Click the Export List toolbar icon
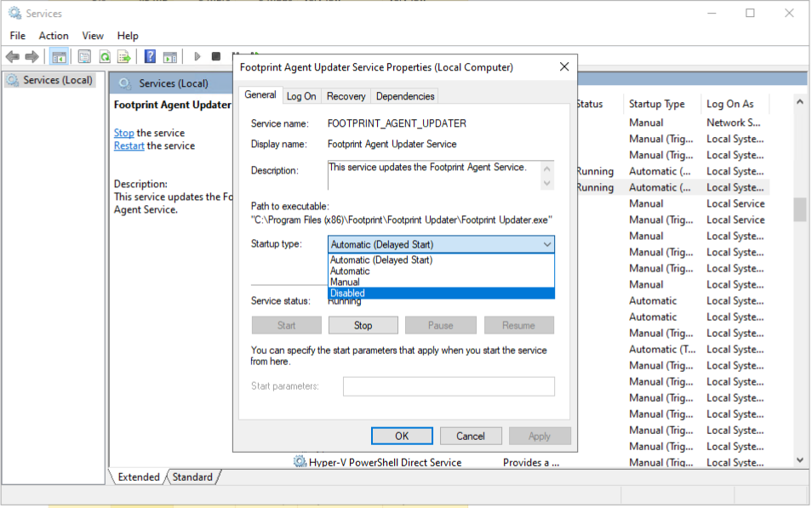The height and width of the screenshot is (508, 812). pos(124,56)
